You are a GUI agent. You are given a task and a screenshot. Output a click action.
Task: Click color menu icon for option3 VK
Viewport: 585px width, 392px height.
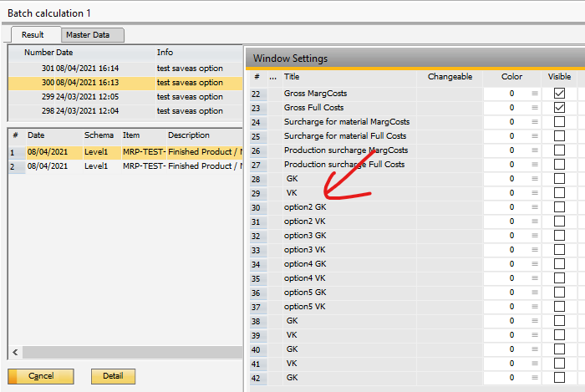tap(535, 250)
